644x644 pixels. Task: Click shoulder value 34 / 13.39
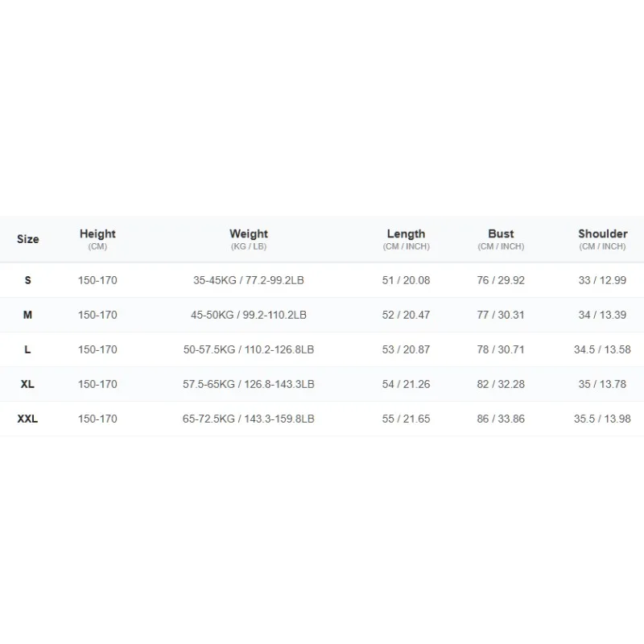(602, 315)
